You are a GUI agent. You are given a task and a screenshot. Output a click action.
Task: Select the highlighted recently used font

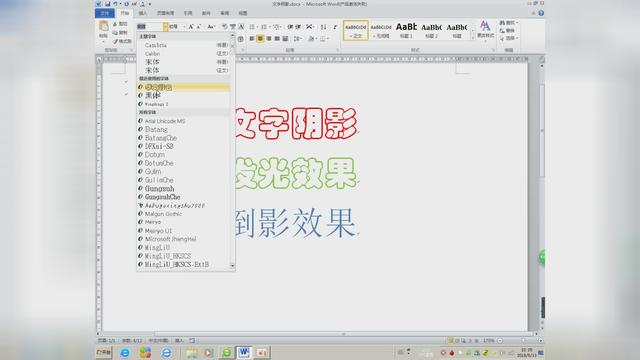[183, 87]
